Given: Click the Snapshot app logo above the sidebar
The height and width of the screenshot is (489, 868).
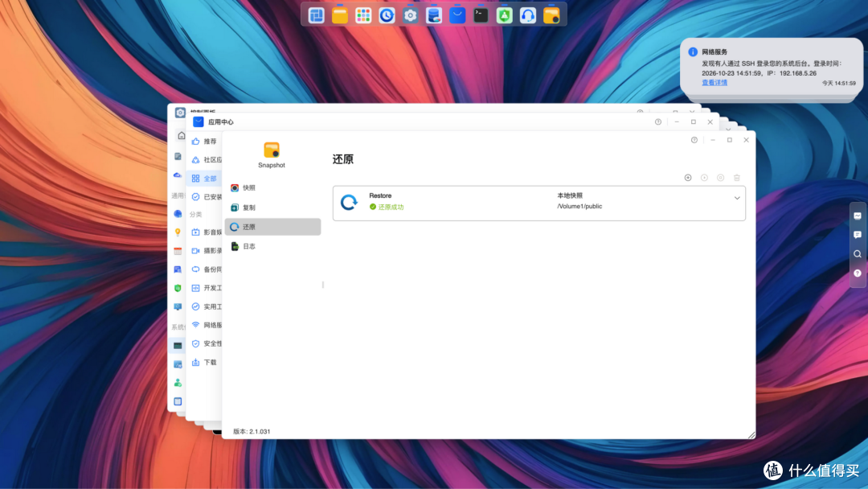Looking at the screenshot, I should click(x=272, y=150).
